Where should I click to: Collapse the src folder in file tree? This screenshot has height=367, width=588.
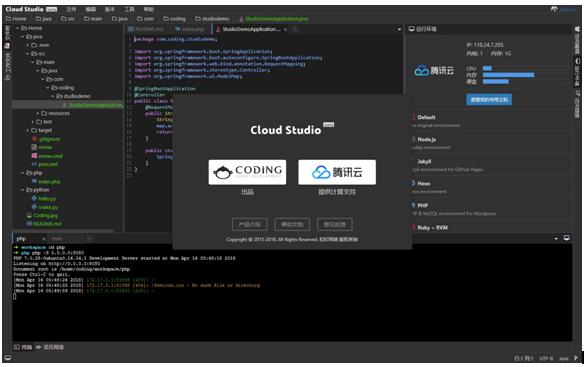27,54
